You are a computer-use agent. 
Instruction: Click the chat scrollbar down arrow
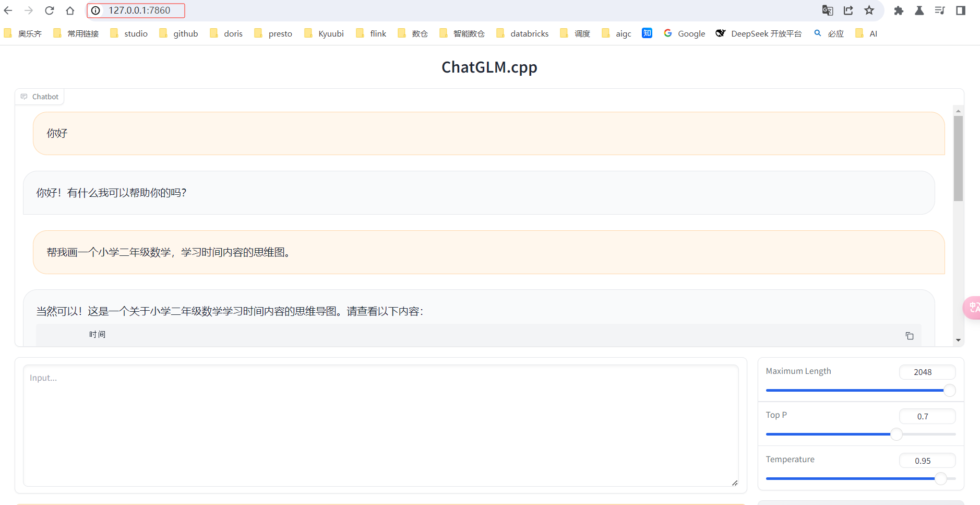958,340
